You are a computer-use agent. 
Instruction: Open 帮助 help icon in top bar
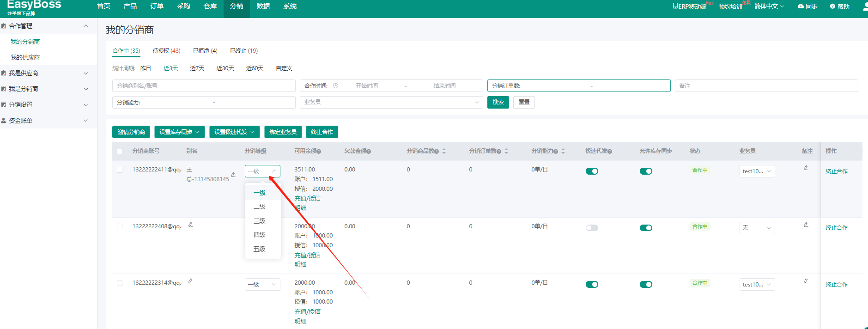point(832,6)
